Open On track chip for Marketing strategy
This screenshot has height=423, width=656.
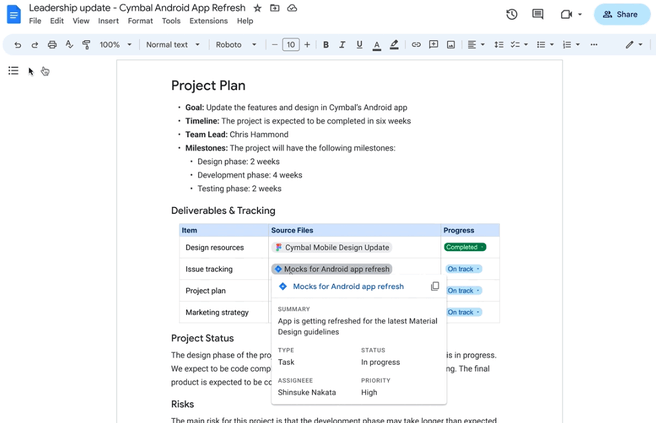click(x=464, y=312)
